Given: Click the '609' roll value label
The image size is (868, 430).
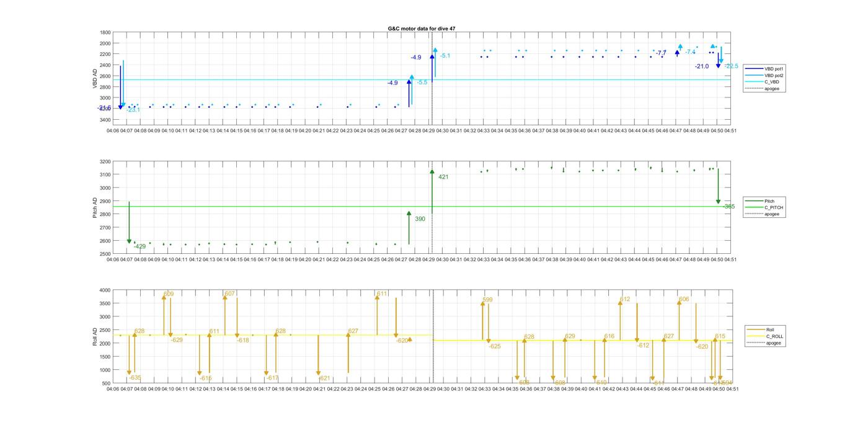Looking at the screenshot, I should pyautogui.click(x=169, y=294).
